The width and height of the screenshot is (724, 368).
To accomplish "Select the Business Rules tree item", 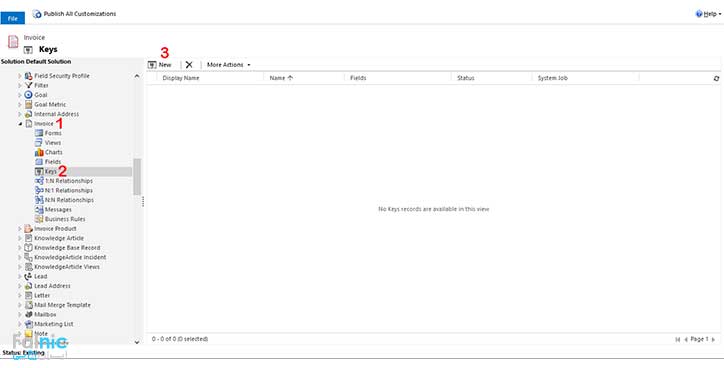I will coord(65,219).
